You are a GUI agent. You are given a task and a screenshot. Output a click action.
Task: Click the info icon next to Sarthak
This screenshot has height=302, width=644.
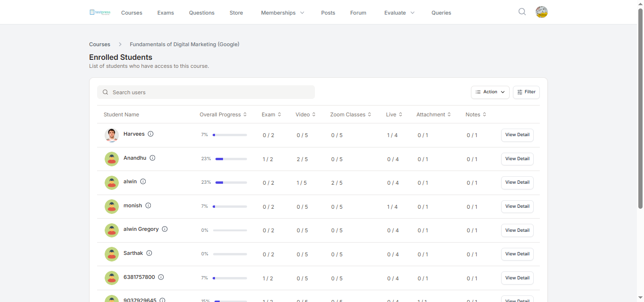(x=149, y=253)
